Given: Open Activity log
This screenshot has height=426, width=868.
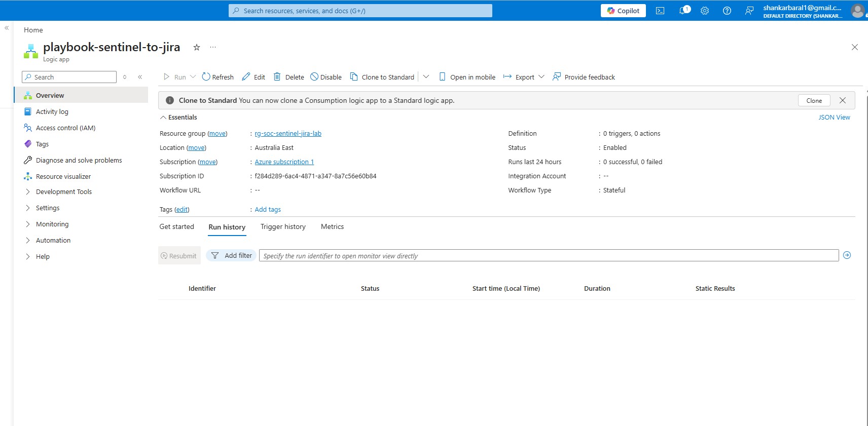Looking at the screenshot, I should pyautogui.click(x=52, y=111).
